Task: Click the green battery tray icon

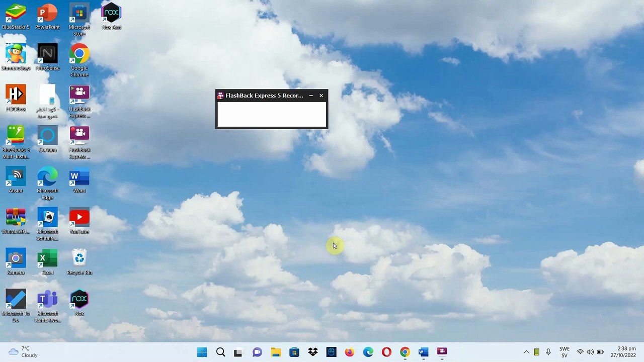Action: [537, 352]
